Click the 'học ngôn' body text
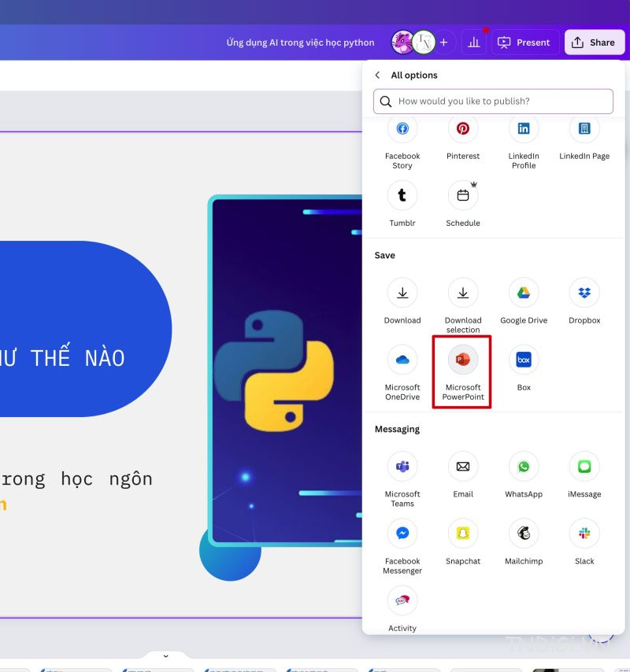 [107, 479]
